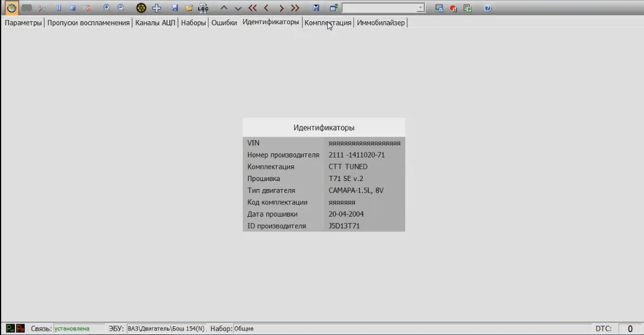The image size is (644, 335).
Task: Click the blue stop square icon
Action: tap(73, 8)
